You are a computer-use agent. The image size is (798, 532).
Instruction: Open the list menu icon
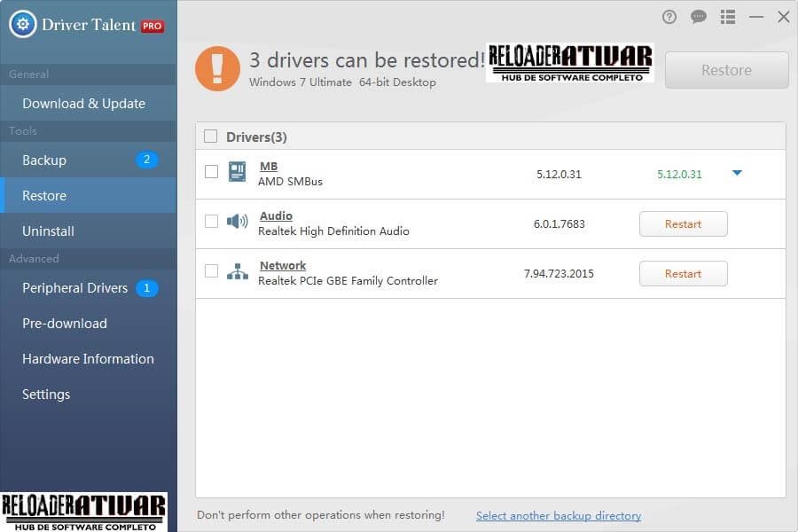728,17
